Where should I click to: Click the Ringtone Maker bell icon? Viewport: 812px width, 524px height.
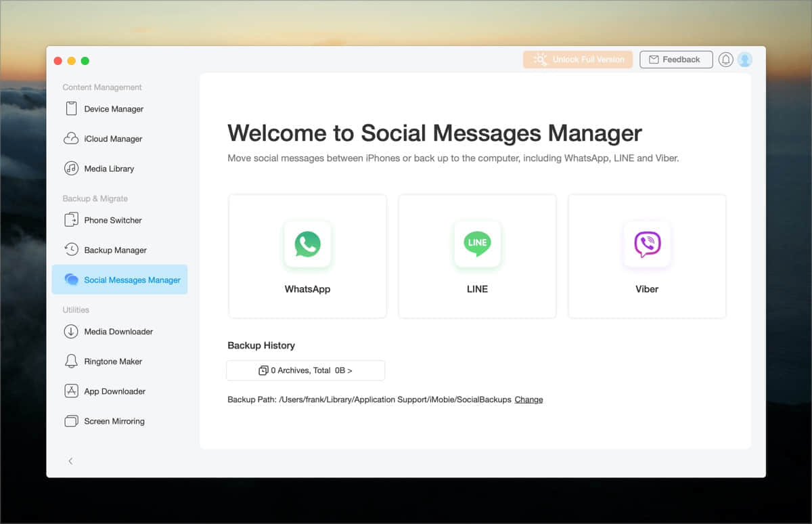pos(71,361)
